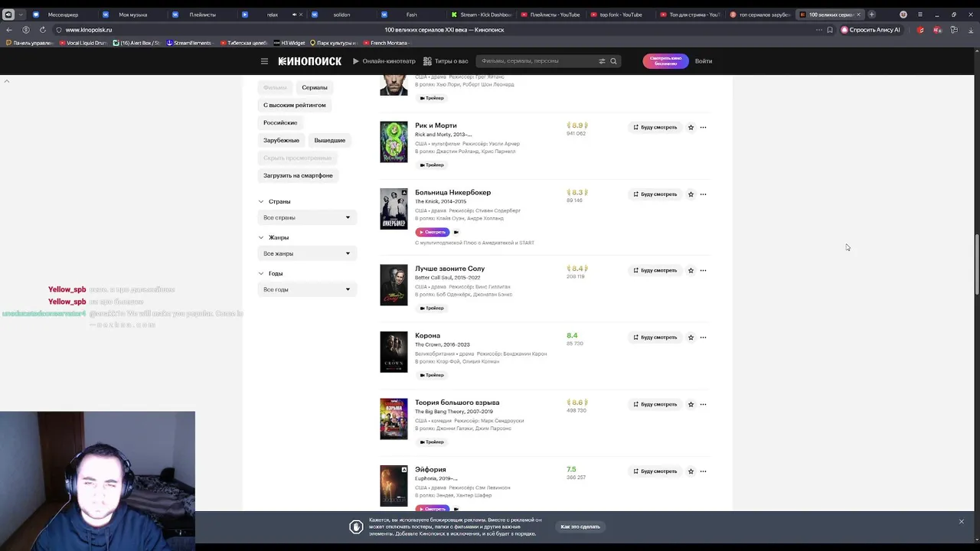Open Титры о вас menu item
Viewport: 980px width, 551px height.
(446, 61)
